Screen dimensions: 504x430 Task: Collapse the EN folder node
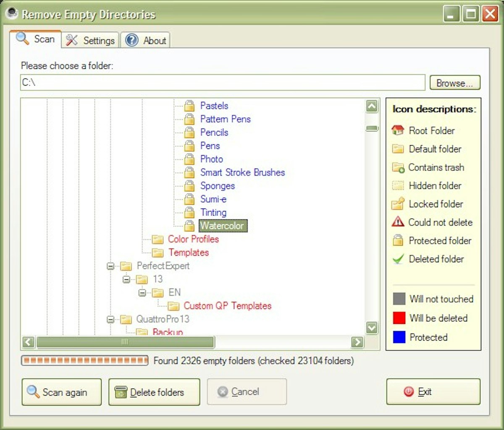coord(142,292)
